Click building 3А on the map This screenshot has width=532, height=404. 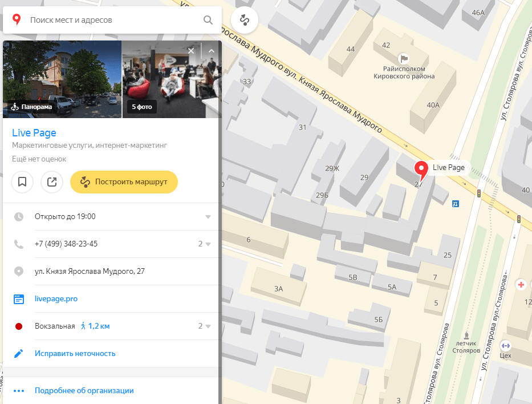279,289
